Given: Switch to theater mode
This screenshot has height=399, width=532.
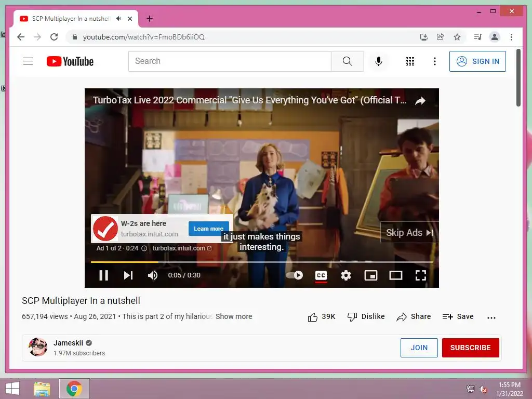Looking at the screenshot, I should tap(395, 275).
